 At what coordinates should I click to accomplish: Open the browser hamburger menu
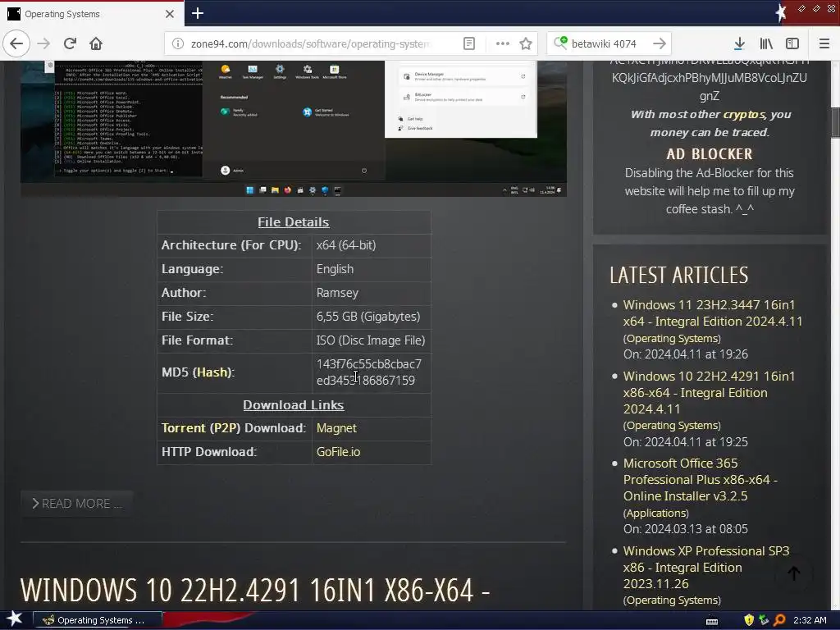pyautogui.click(x=824, y=43)
